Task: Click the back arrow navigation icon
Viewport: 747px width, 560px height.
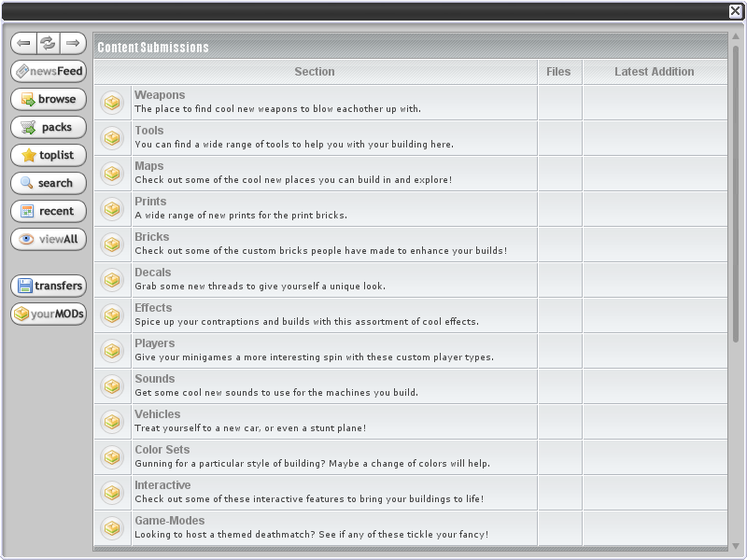Action: pos(24,43)
